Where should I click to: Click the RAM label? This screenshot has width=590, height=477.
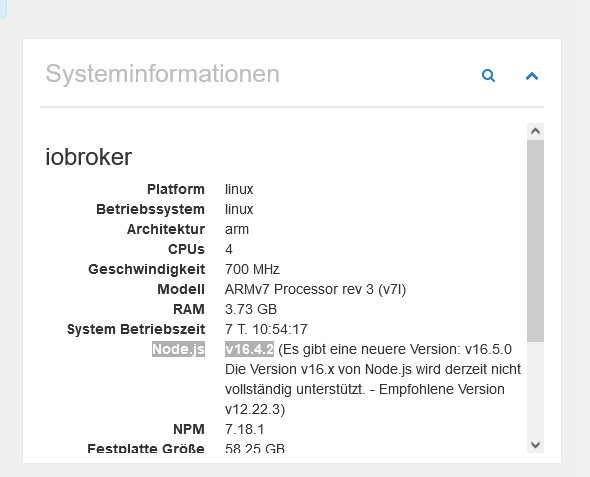[189, 309]
